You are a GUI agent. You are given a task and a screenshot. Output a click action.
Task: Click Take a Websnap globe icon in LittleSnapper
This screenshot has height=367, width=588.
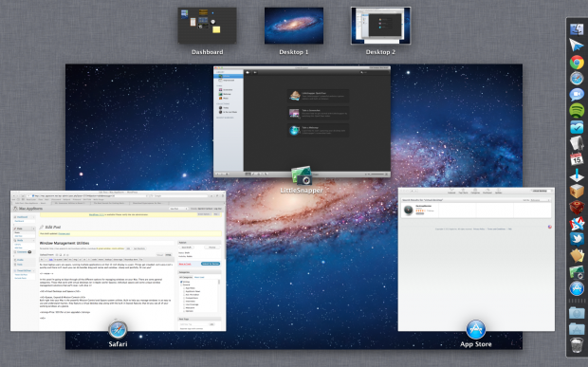point(295,130)
